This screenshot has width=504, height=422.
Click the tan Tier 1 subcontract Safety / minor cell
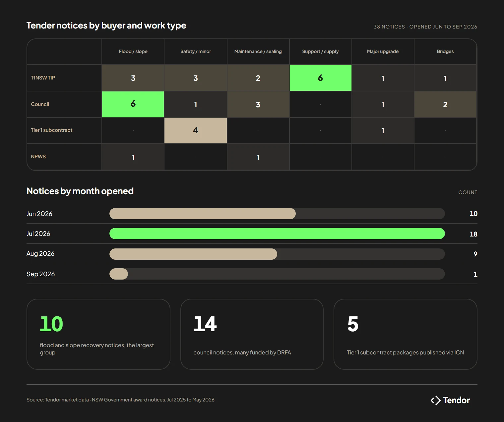(196, 131)
